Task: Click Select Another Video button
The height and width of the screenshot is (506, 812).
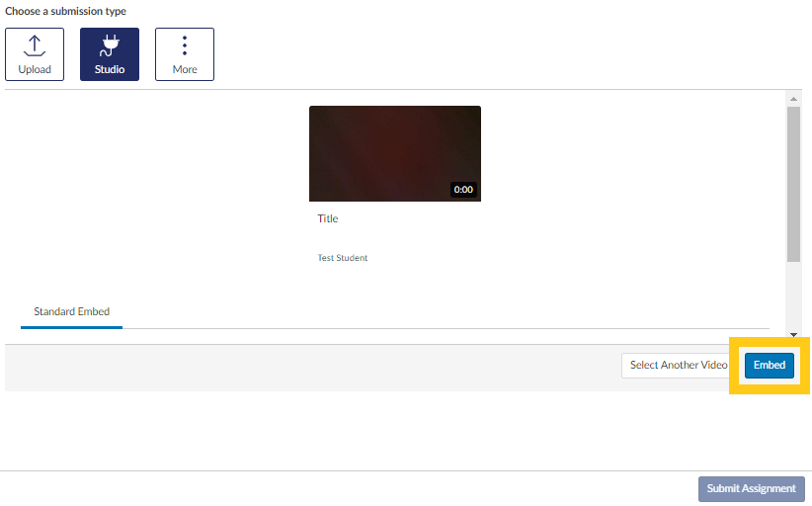Action: (x=678, y=365)
